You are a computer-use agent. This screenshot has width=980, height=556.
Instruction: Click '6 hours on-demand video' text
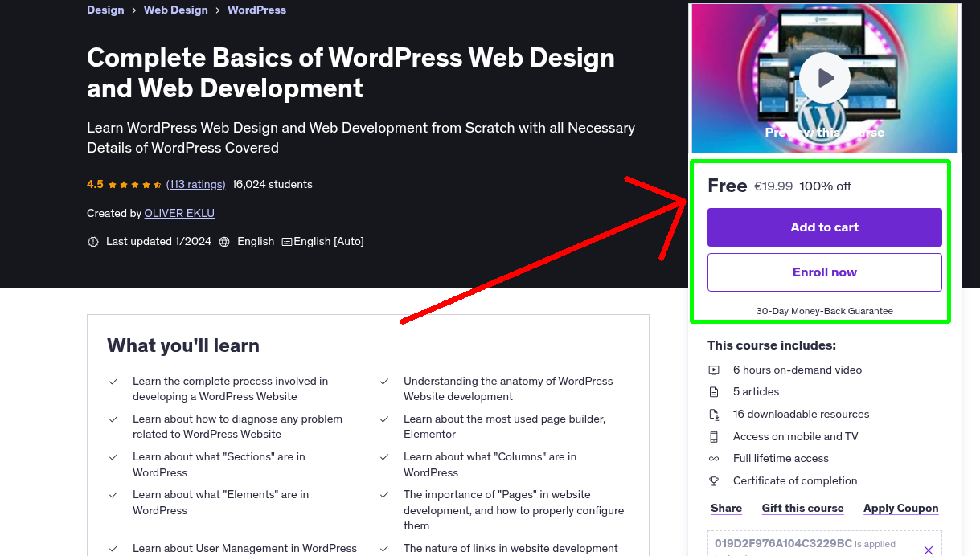pyautogui.click(x=798, y=370)
